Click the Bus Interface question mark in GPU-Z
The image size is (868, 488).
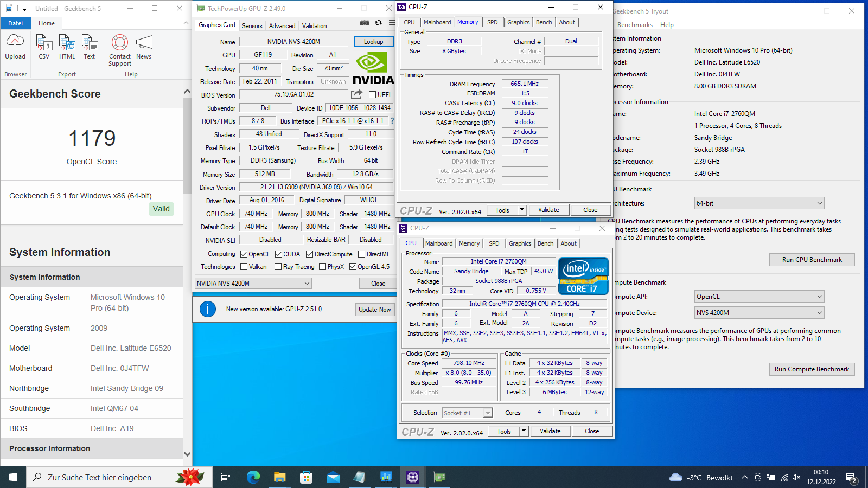click(392, 121)
